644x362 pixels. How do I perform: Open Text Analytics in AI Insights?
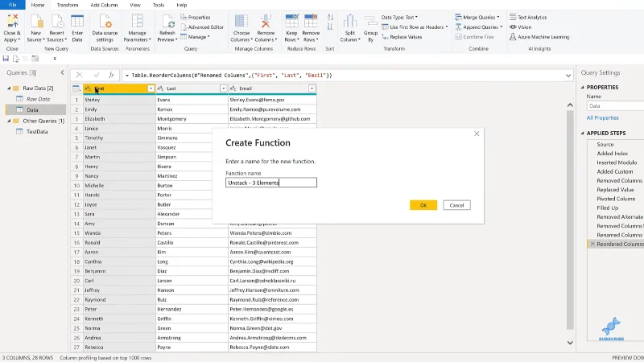528,17
